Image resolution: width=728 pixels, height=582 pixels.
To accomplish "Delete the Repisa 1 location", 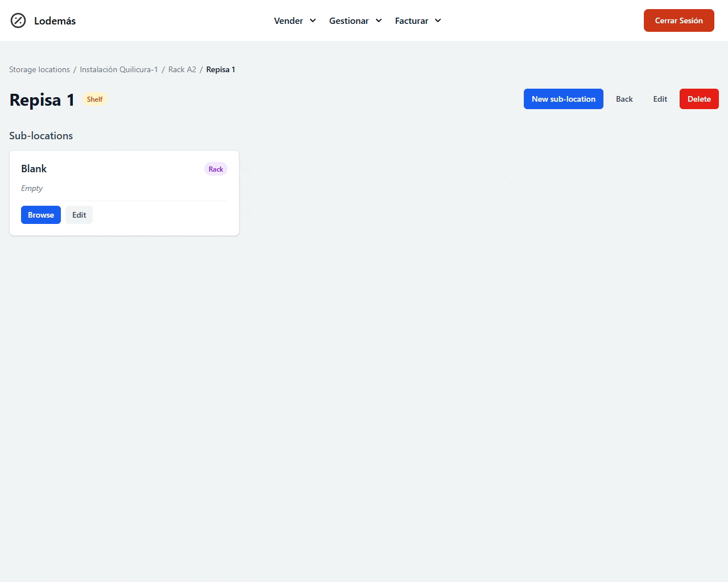I will (699, 99).
